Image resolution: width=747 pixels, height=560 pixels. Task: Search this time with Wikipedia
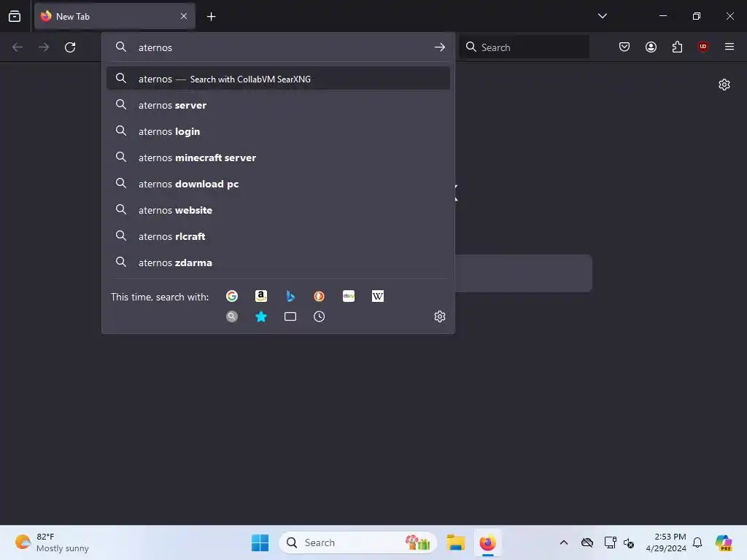click(x=377, y=296)
